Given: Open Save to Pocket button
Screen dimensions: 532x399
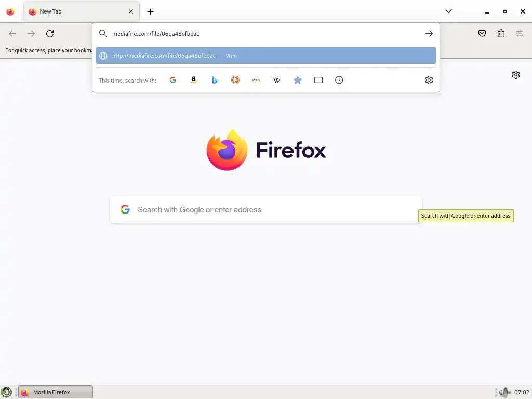Looking at the screenshot, I should [482, 33].
